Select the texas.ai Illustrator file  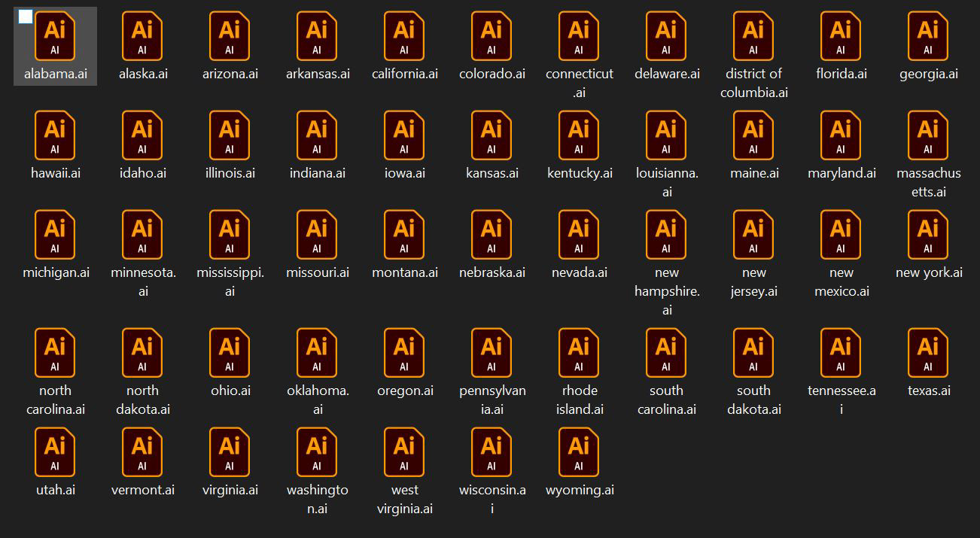(x=928, y=354)
